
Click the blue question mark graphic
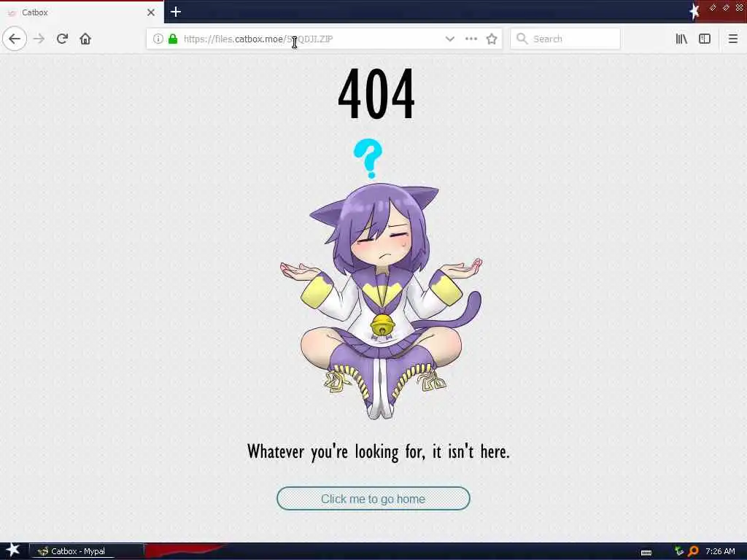tap(368, 158)
